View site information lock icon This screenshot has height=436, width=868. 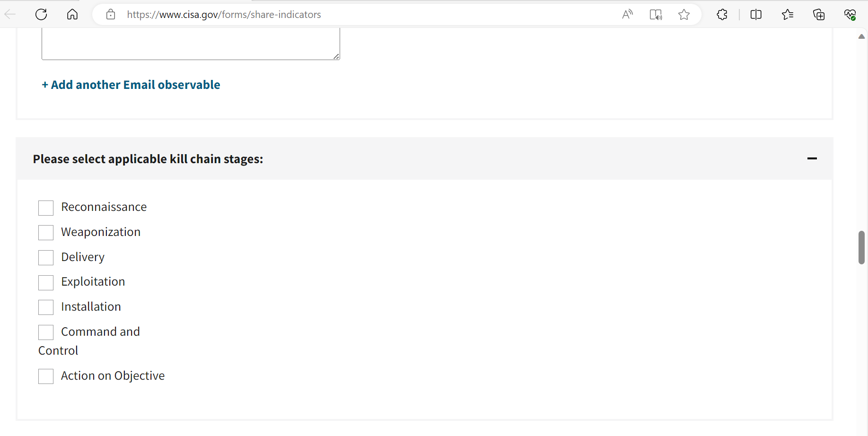(111, 15)
